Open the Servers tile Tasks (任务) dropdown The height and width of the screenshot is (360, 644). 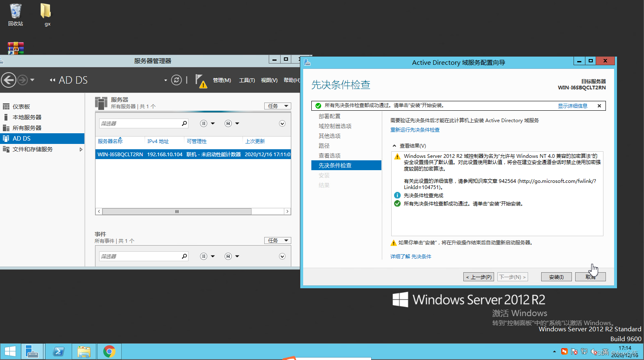(x=278, y=106)
